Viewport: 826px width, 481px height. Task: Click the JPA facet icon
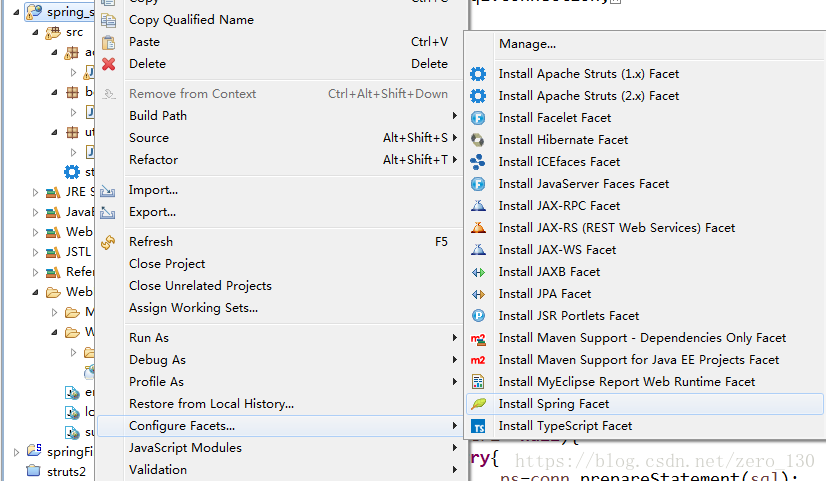(478, 294)
